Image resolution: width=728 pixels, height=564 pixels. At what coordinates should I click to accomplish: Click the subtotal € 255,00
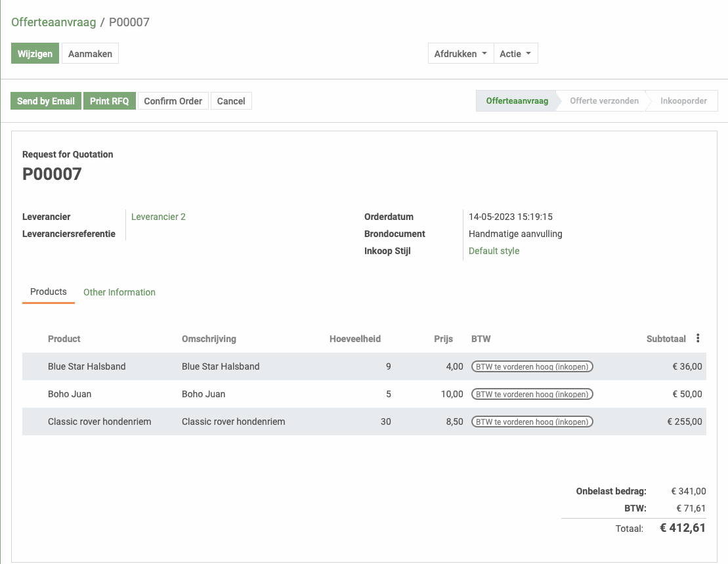pyautogui.click(x=685, y=422)
